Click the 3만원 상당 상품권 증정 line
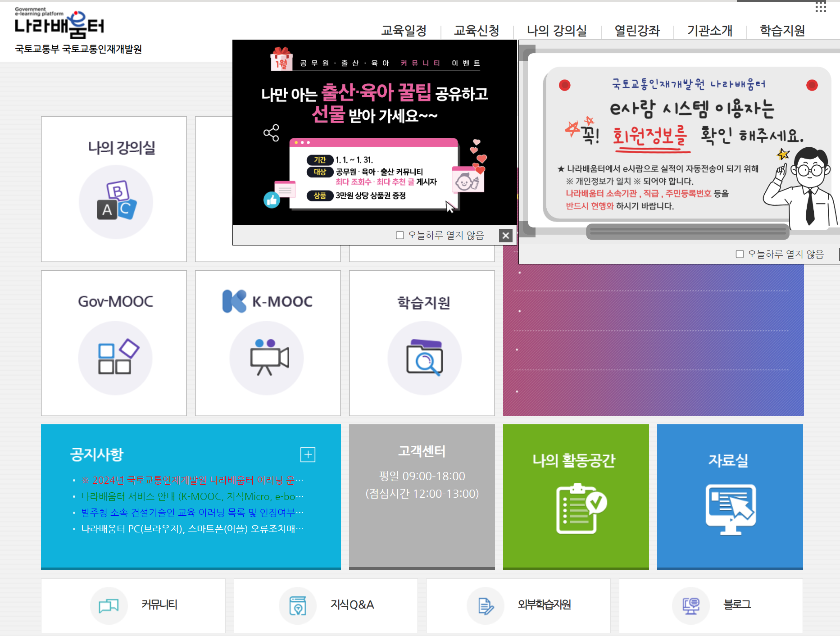The width and height of the screenshot is (840, 636). (370, 195)
